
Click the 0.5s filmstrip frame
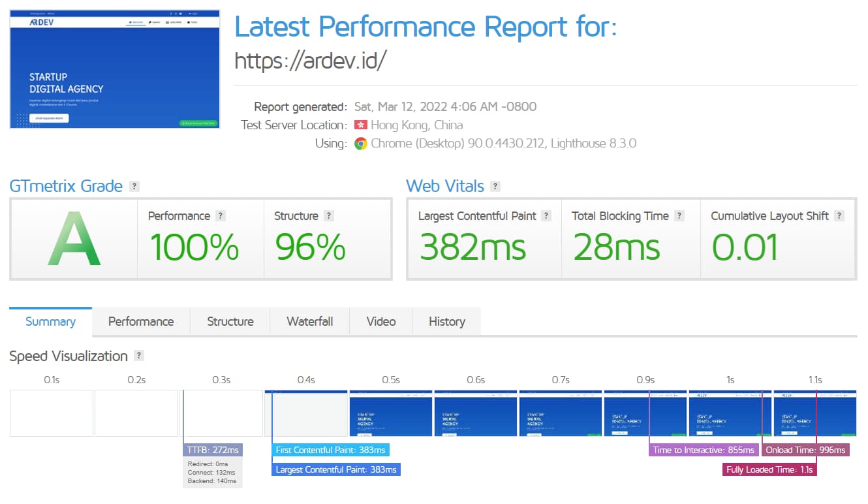[x=391, y=413]
